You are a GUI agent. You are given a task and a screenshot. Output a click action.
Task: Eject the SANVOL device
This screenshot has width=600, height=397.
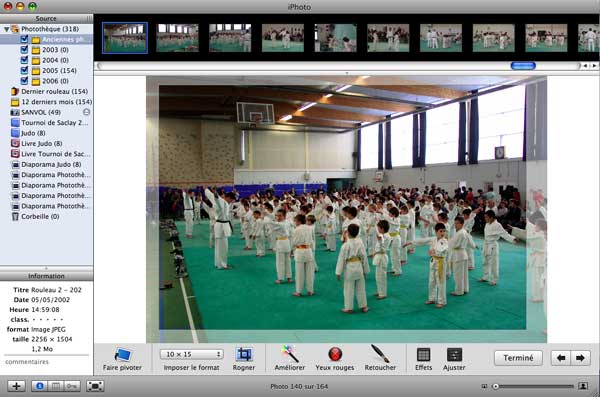(x=86, y=112)
